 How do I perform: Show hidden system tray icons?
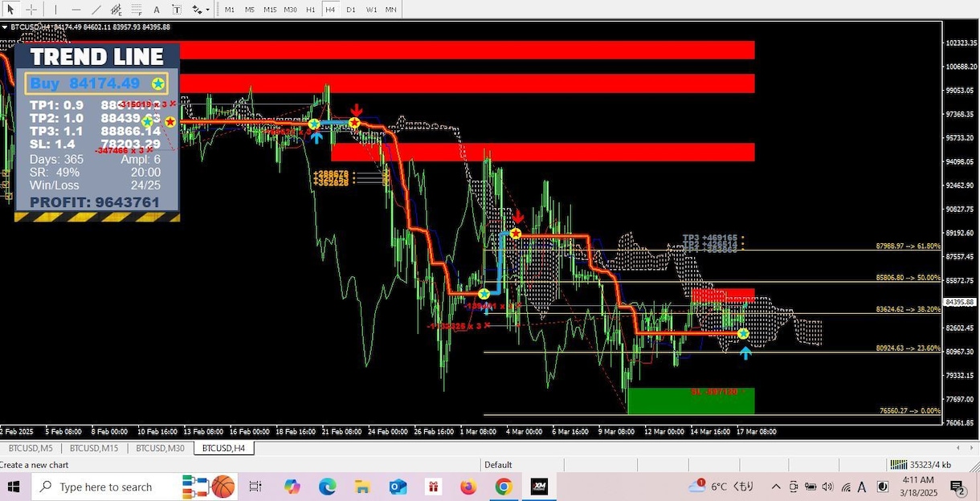(x=776, y=487)
